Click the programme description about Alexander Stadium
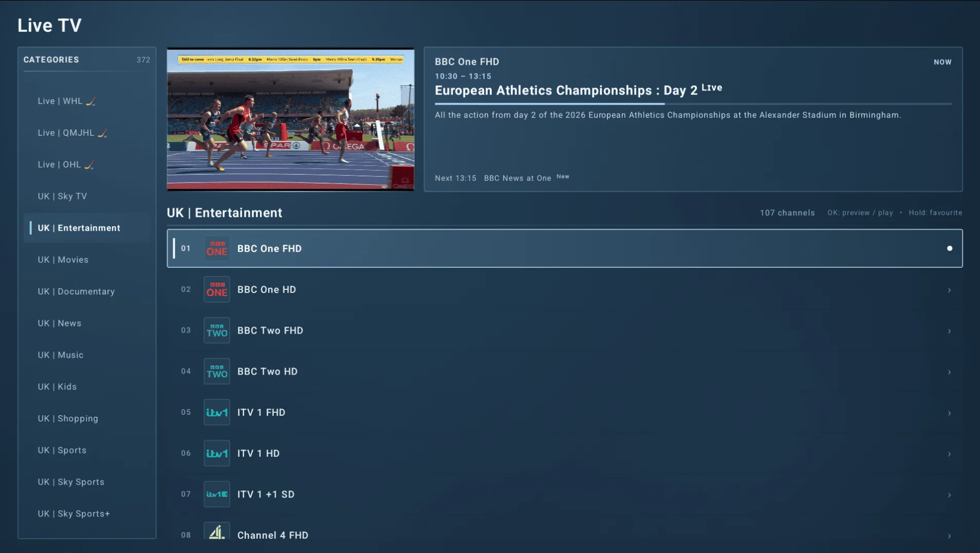This screenshot has width=980, height=553. 668,115
